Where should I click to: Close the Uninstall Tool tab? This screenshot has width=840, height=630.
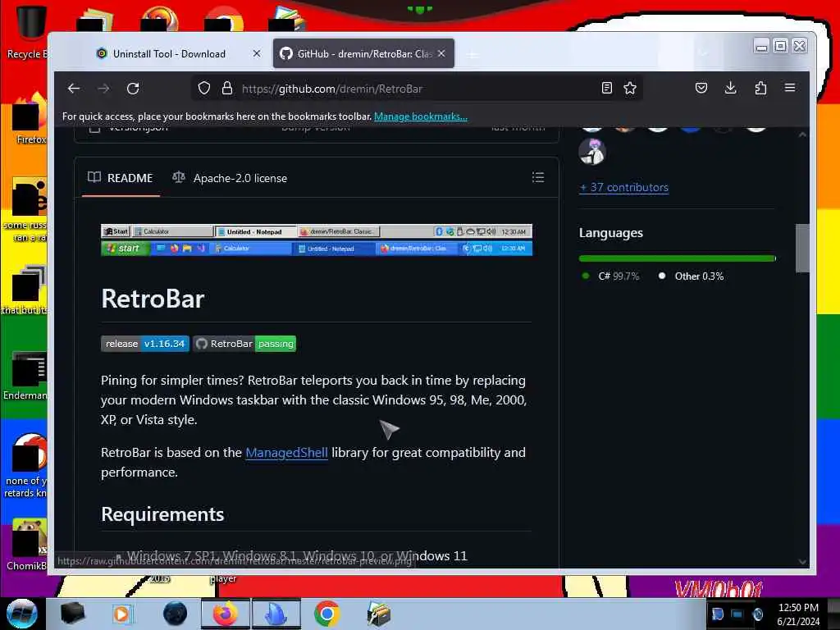257,53
